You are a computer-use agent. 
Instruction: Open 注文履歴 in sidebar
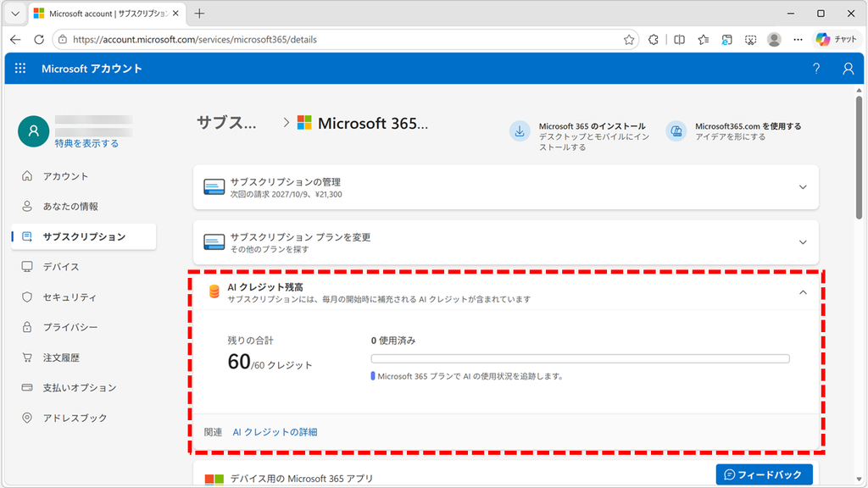pyautogui.click(x=84, y=358)
